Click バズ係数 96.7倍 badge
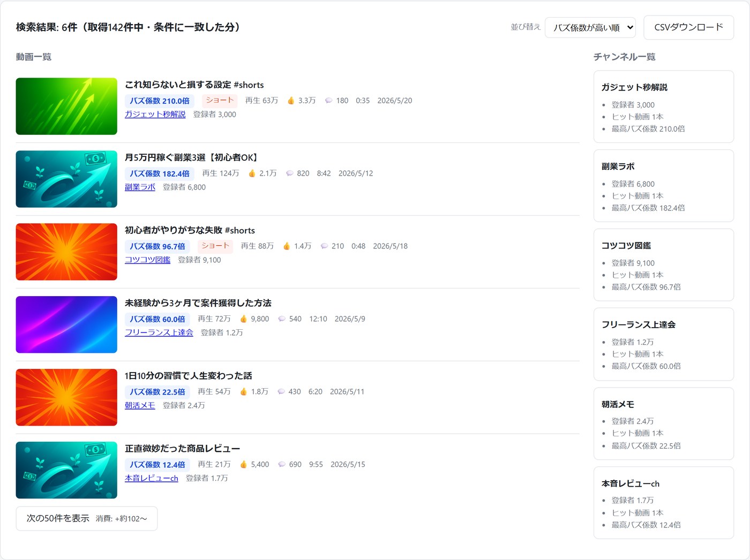 [x=157, y=246]
